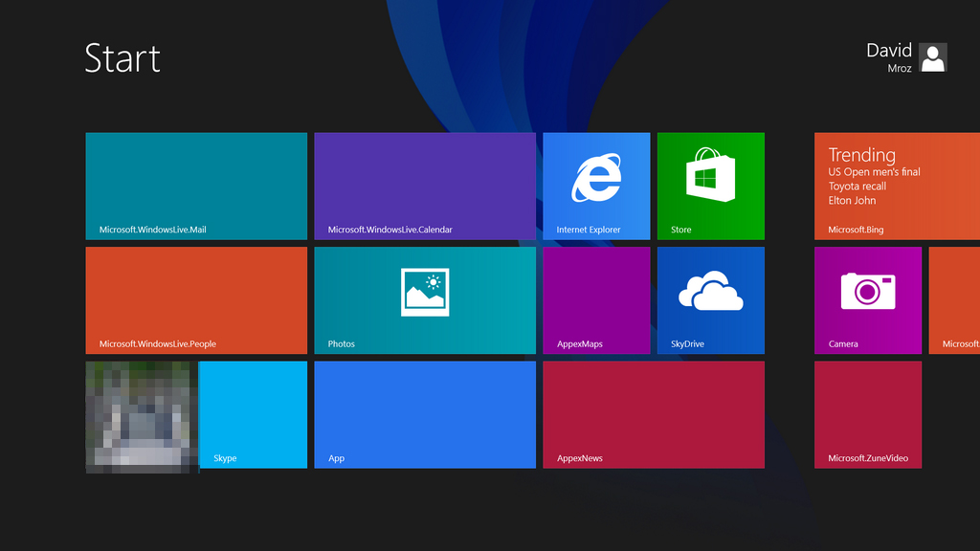Open the SkyDrive cloud tile
This screenshot has width=980, height=551.
[x=711, y=300]
